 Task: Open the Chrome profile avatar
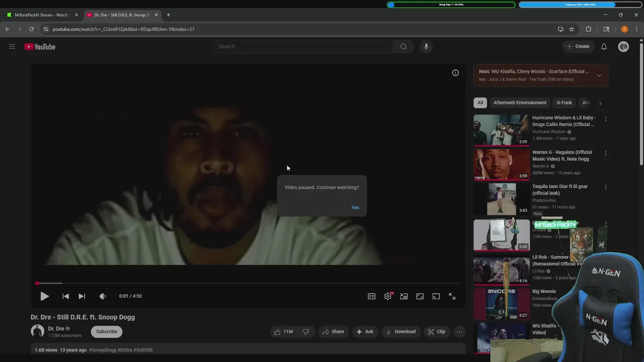624,29
